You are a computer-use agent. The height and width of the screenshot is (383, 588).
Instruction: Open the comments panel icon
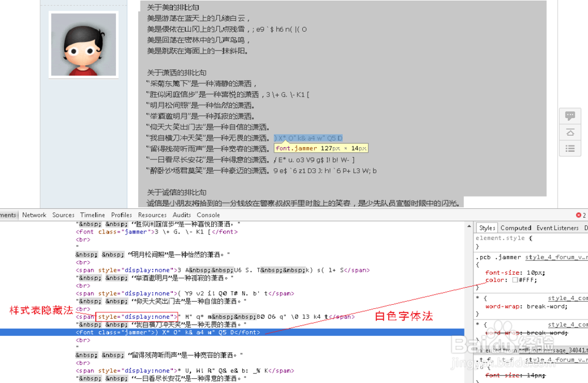click(x=570, y=115)
